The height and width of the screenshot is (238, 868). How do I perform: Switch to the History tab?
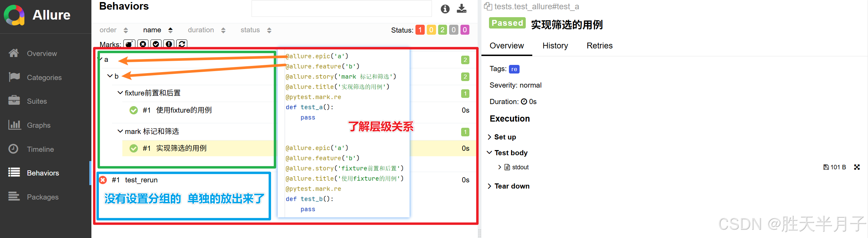click(555, 46)
